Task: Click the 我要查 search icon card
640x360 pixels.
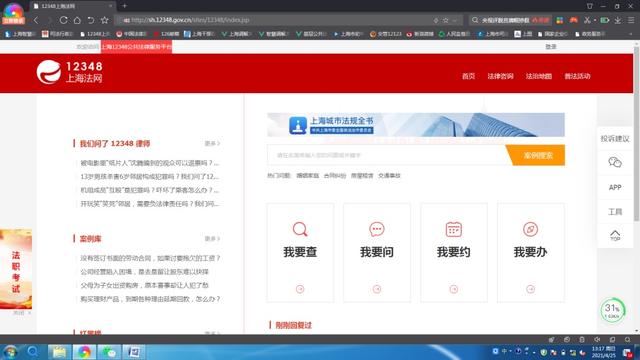Action: pos(300,253)
